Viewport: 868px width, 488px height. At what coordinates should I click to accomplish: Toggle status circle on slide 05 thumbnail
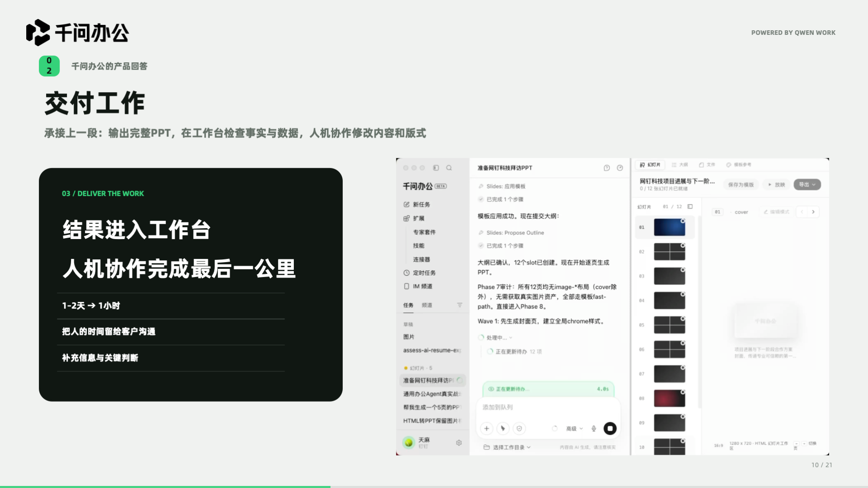coord(683,319)
